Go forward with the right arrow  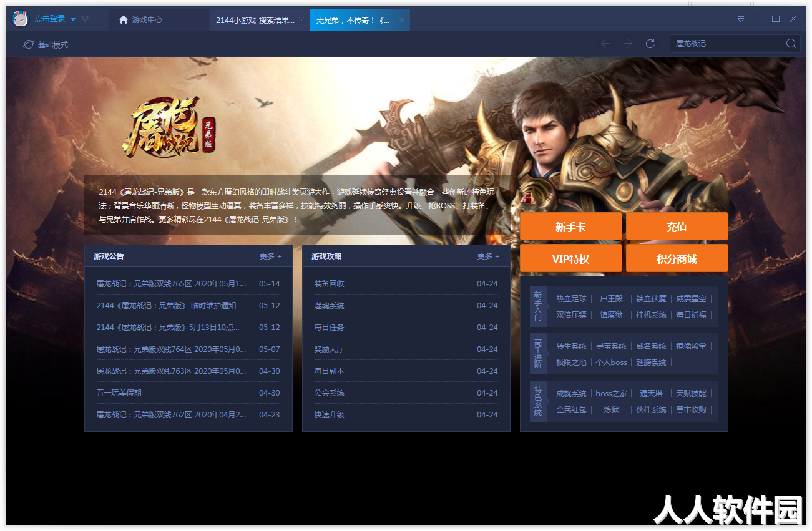click(x=628, y=44)
